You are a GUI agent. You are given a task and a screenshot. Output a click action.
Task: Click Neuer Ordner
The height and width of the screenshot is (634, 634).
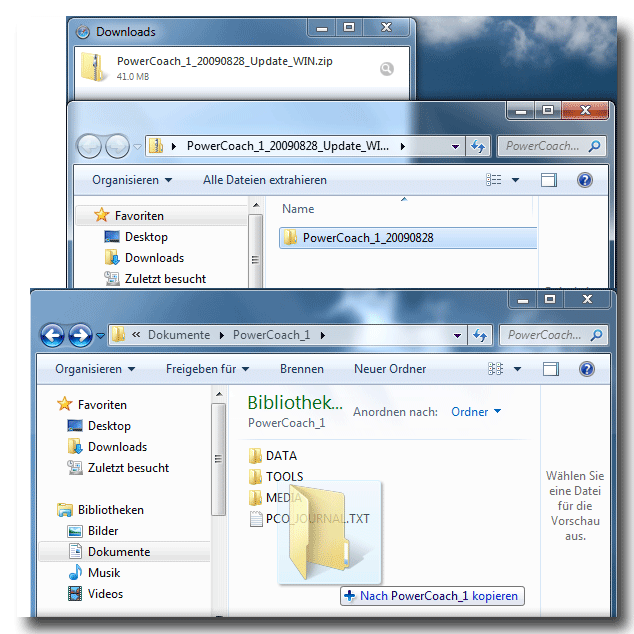click(390, 369)
